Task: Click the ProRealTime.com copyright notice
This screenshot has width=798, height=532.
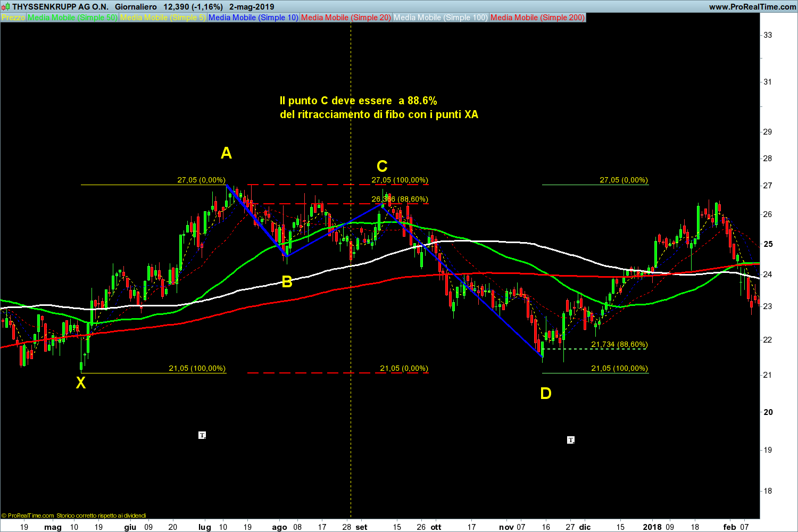Action: (x=74, y=516)
